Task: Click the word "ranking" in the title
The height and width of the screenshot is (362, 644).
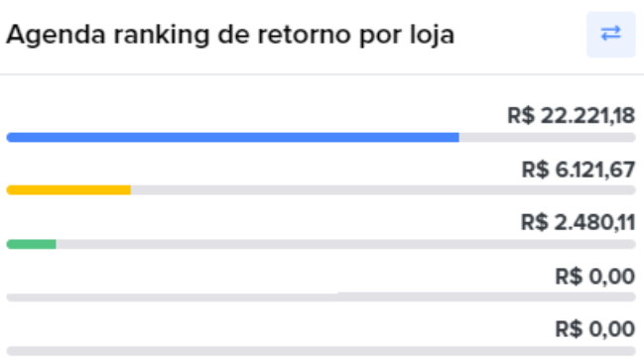Action: (x=162, y=36)
